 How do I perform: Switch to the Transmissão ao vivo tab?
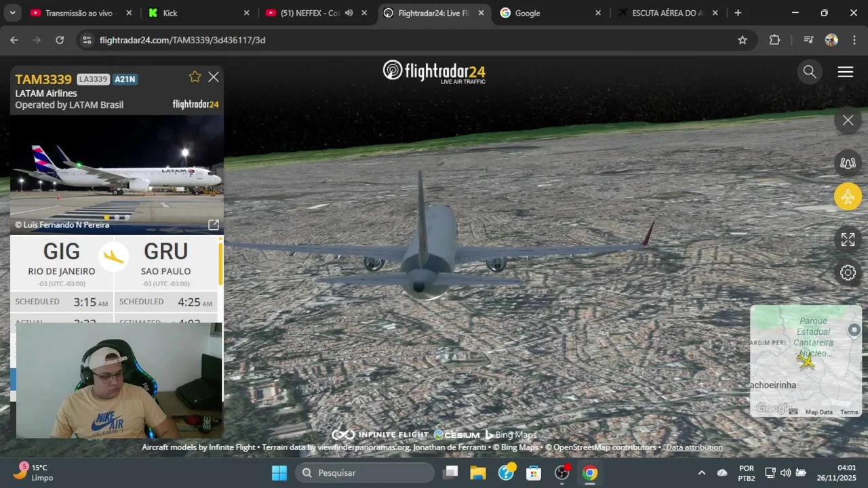80,13
